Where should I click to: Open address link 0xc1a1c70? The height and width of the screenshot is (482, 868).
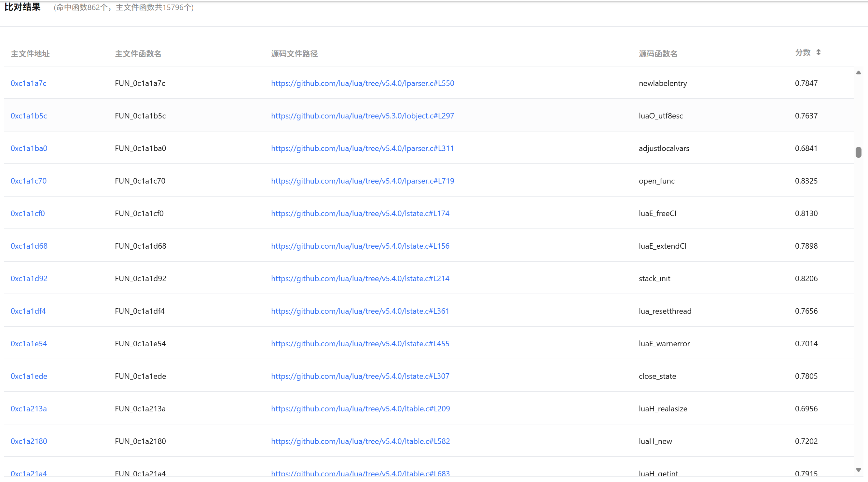click(x=29, y=181)
